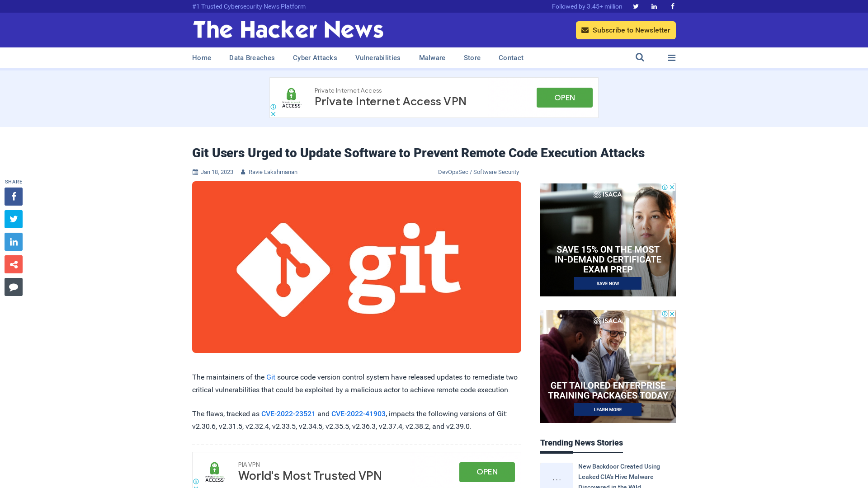The image size is (868, 488).
Task: Open the Vulnerabilities navigation menu item
Action: [x=377, y=57]
